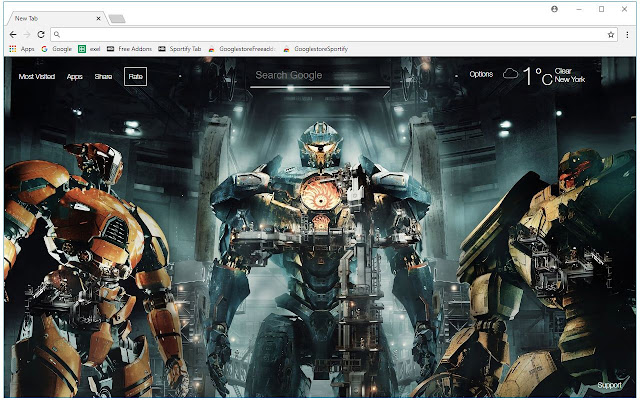The image size is (640, 400).
Task: Open Most Visited menu on page
Action: click(x=37, y=77)
